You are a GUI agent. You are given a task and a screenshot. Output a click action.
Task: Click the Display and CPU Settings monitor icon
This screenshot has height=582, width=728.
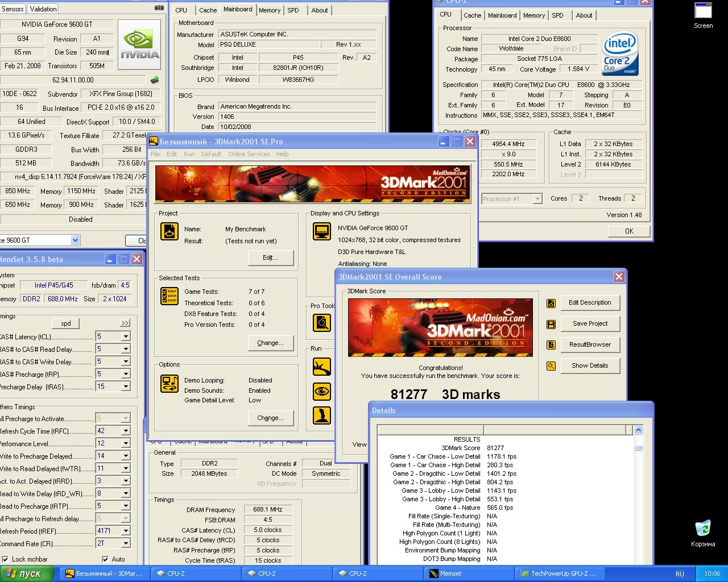point(322,231)
